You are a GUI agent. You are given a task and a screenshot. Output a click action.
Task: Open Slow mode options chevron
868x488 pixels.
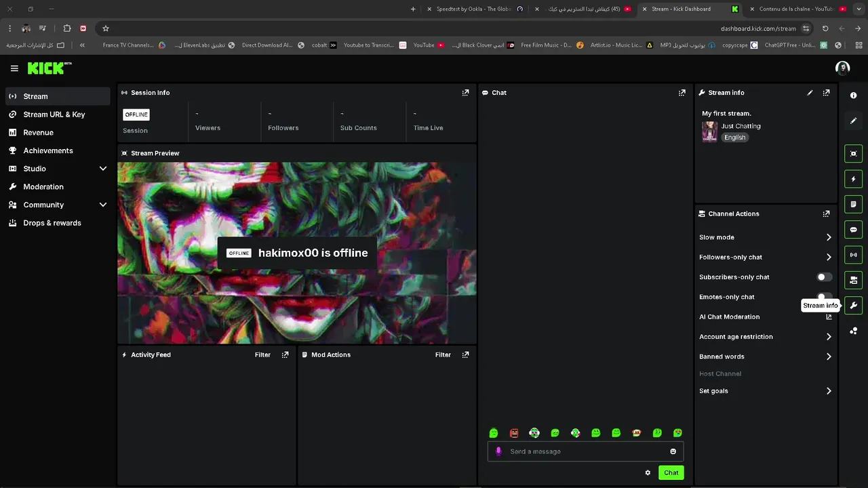[829, 237]
